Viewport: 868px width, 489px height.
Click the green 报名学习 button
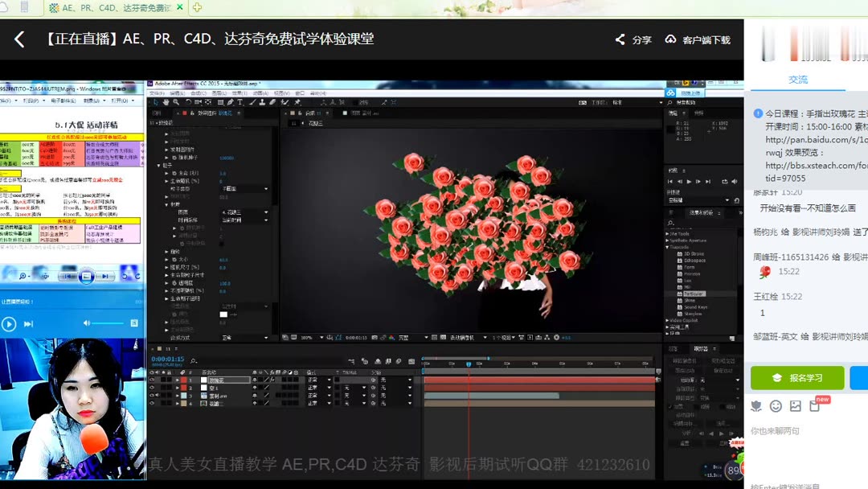797,377
